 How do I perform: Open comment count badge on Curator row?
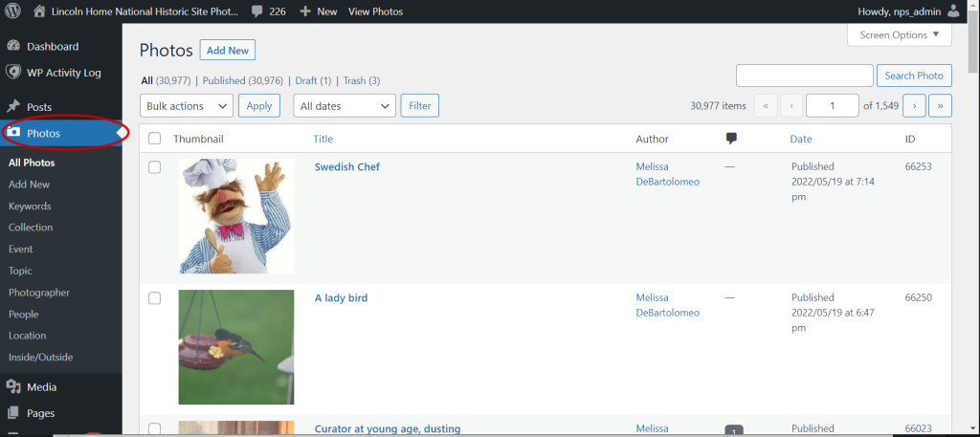(734, 430)
